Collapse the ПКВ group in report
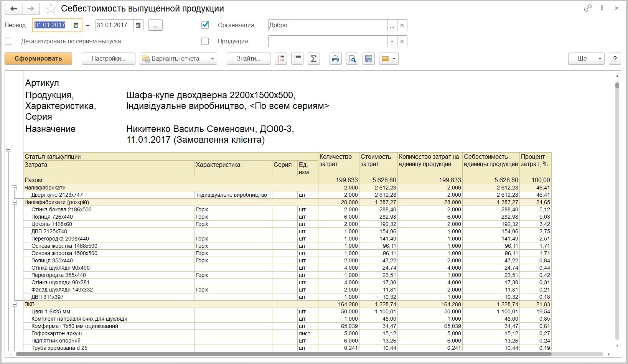Viewport: 628px width, 364px height. [14, 304]
